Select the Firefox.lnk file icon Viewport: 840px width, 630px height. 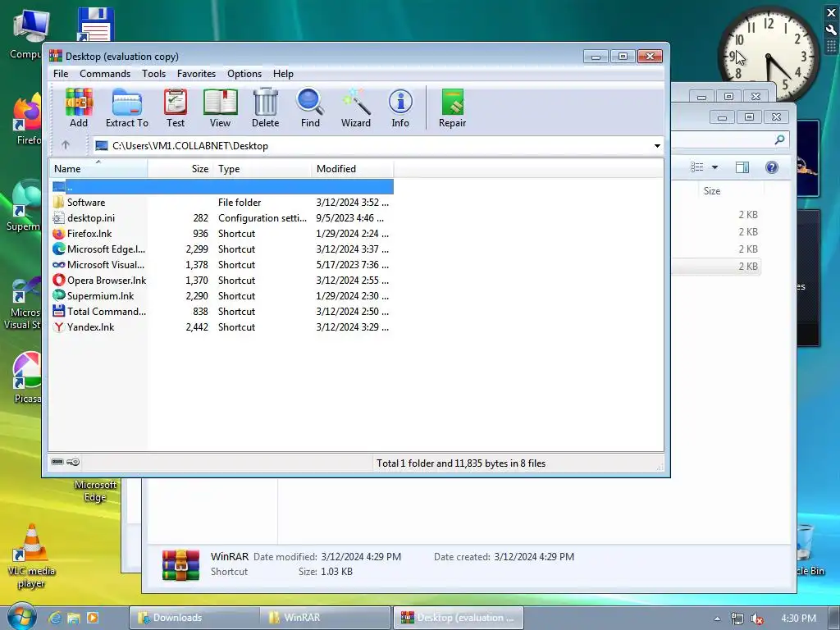(58, 234)
